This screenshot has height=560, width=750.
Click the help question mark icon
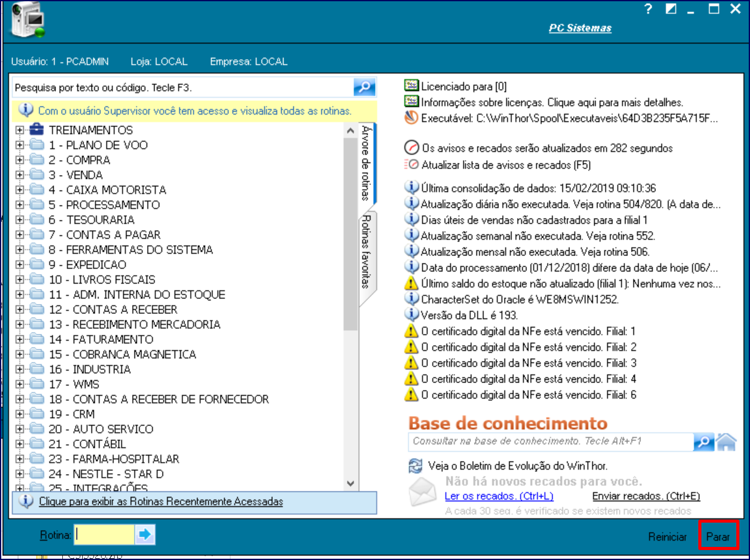[x=648, y=9]
